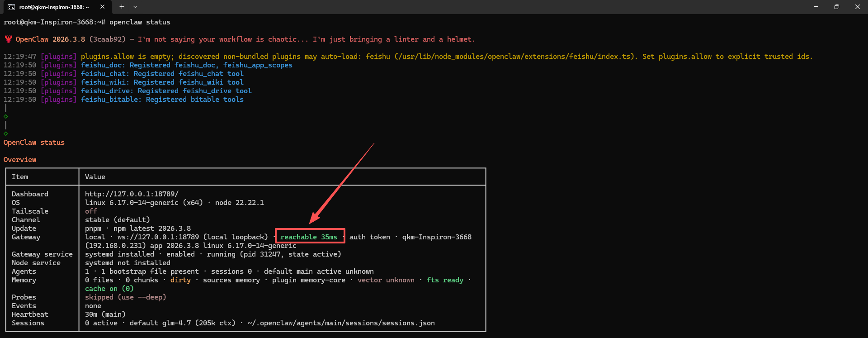Viewport: 868px width, 338px height.
Task: Minimize the terminal window
Action: tap(816, 7)
